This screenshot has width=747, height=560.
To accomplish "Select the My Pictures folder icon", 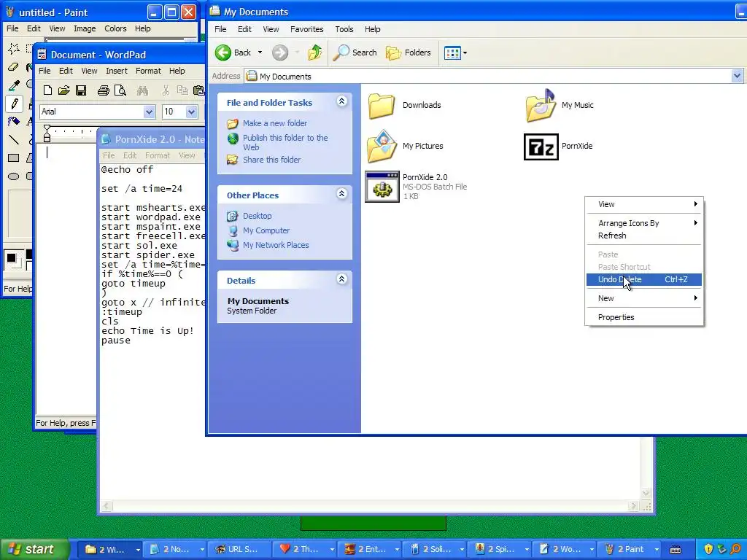I will (382, 146).
